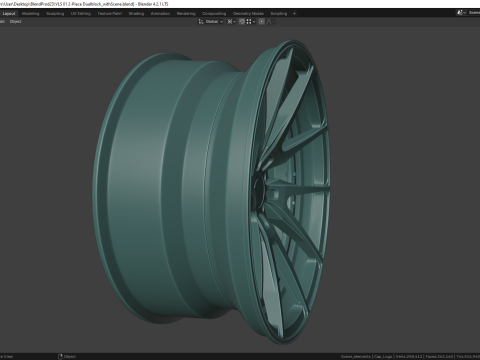Click the scene selector icon at top right
The height and width of the screenshot is (360, 480).
coord(461,13)
